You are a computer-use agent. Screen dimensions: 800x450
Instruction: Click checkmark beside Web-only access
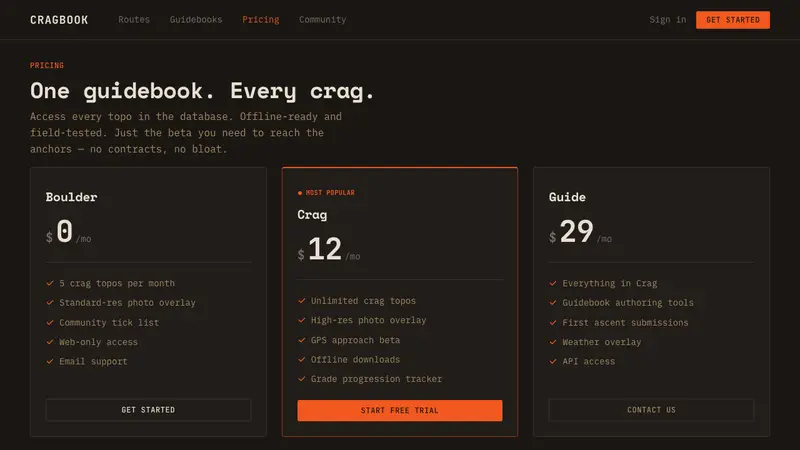click(x=50, y=342)
